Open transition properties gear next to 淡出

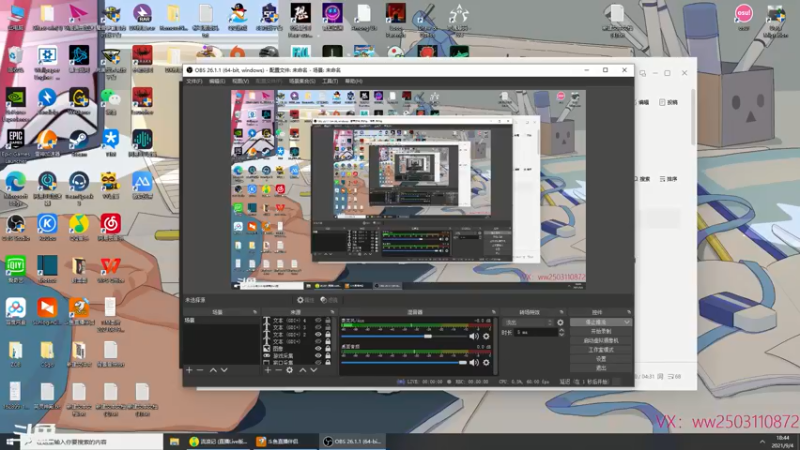coord(560,322)
